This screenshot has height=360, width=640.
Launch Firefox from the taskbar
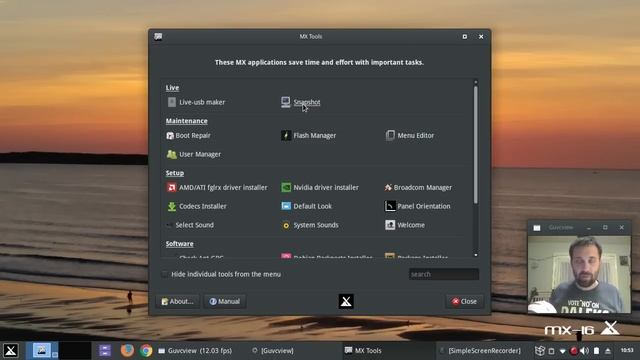point(127,351)
